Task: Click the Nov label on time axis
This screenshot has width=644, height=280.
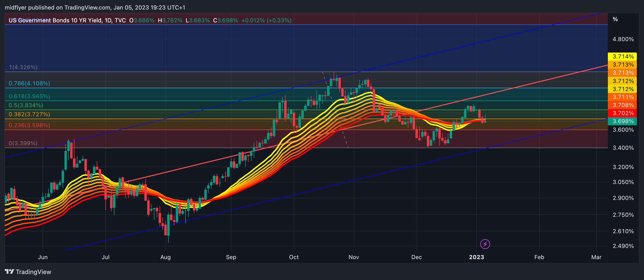Action: (354, 257)
